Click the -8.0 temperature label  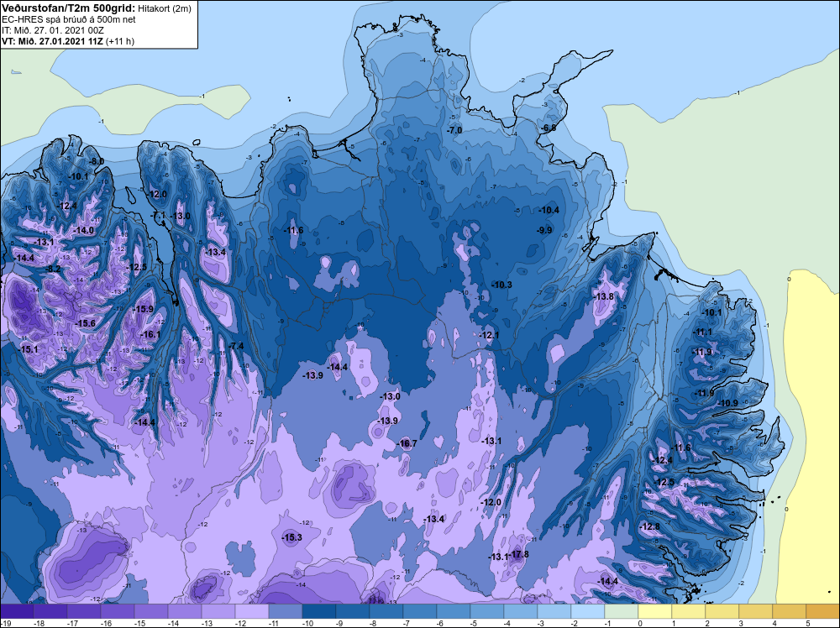tap(97, 162)
